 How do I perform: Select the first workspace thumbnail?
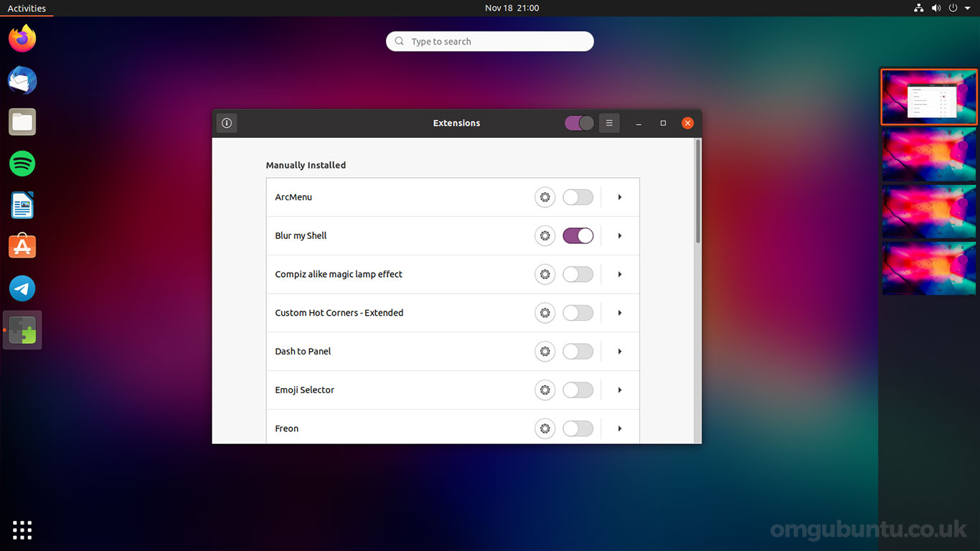tap(929, 97)
